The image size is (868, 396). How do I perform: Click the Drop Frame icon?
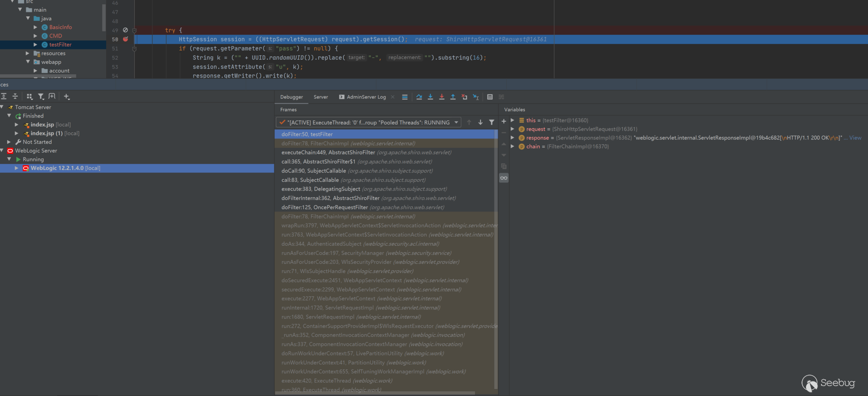464,97
